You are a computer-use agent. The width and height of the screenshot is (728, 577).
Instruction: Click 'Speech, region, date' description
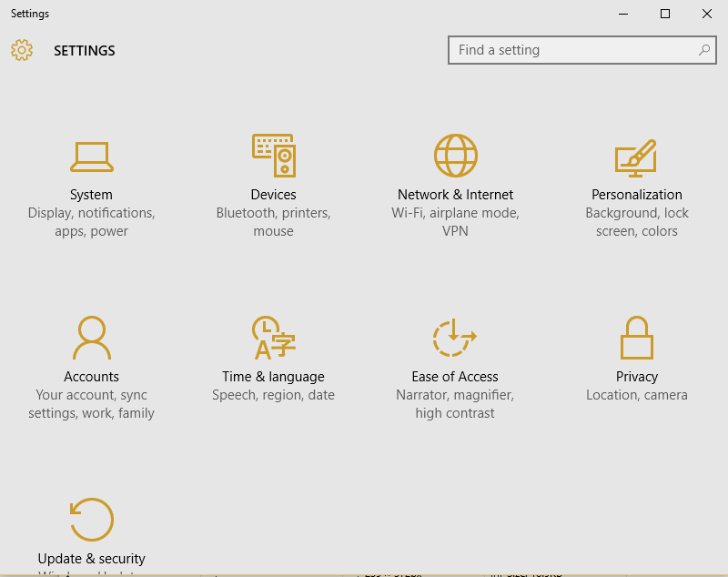(x=274, y=395)
